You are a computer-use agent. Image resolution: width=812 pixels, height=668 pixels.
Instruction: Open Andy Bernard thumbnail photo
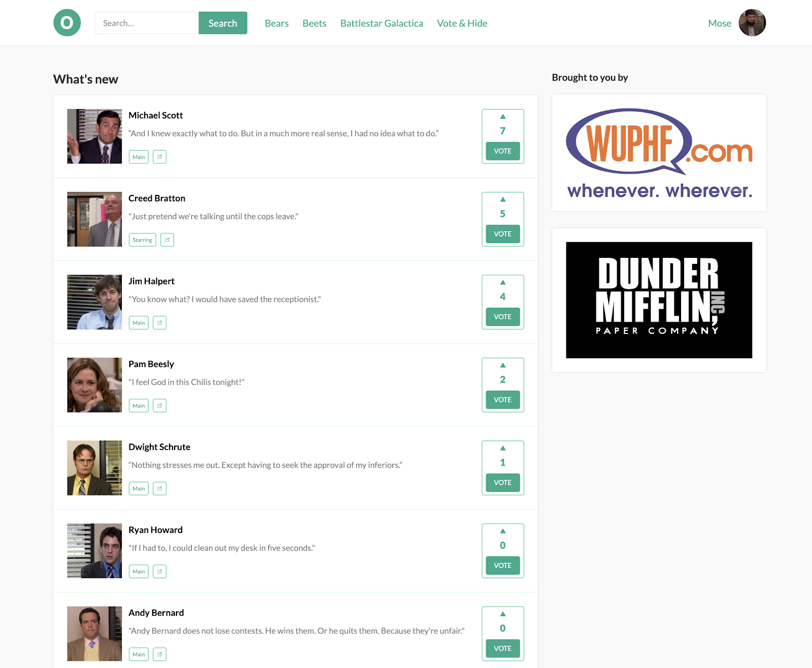pos(94,633)
